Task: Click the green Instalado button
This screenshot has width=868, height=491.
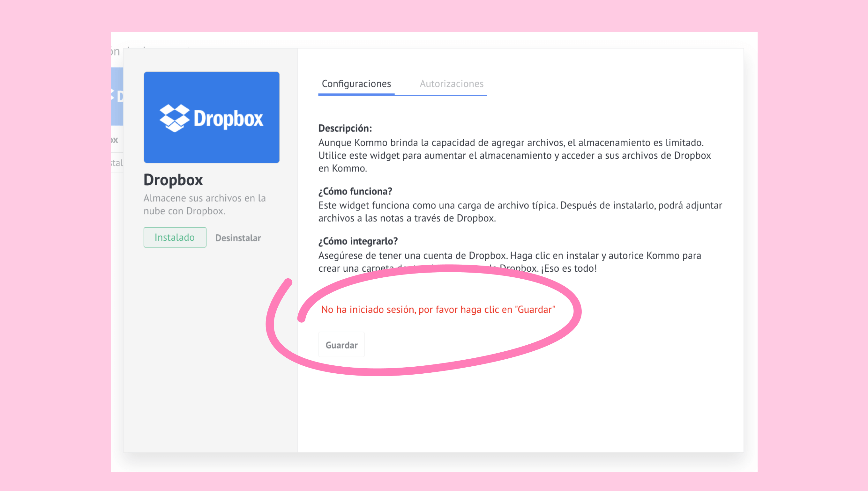Action: tap(175, 238)
